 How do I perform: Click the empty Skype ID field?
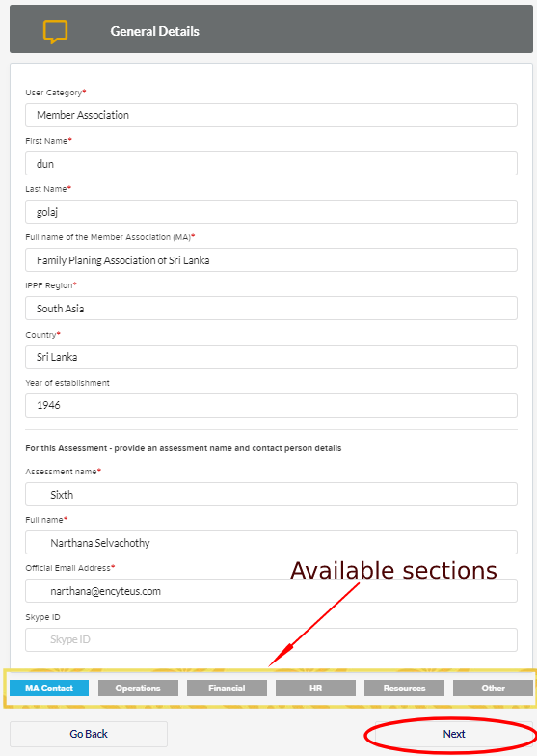tap(272, 640)
